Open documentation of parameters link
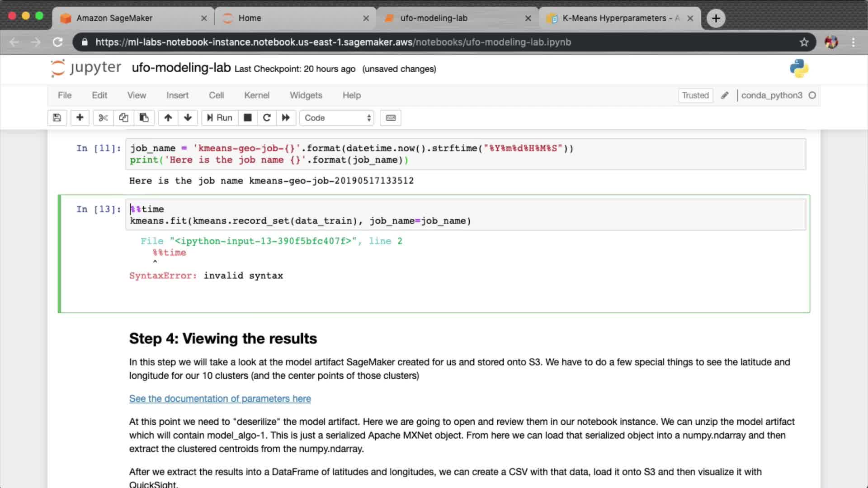 220,399
